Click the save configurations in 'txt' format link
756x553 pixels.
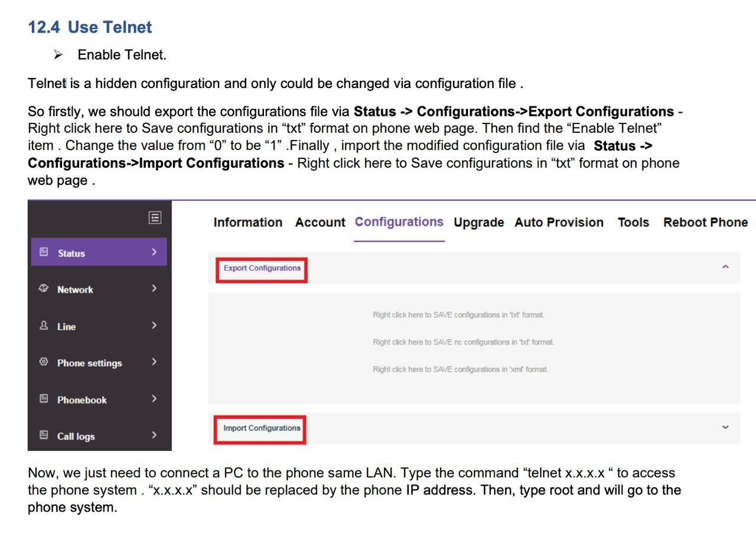[460, 314]
